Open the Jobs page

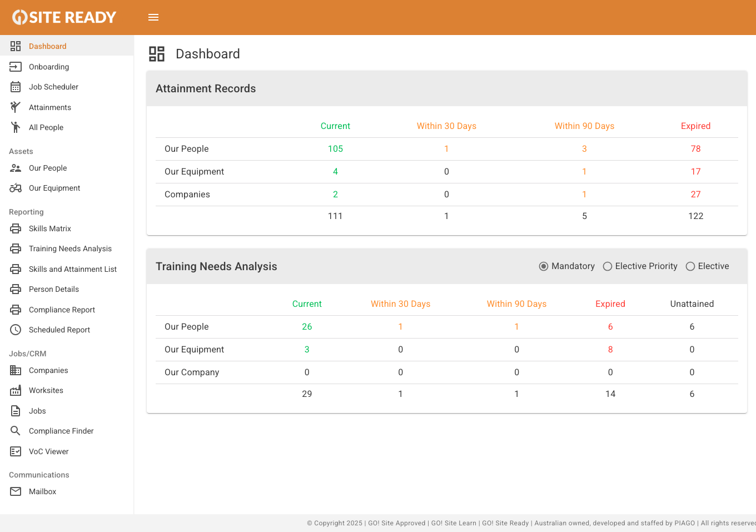tap(67, 411)
